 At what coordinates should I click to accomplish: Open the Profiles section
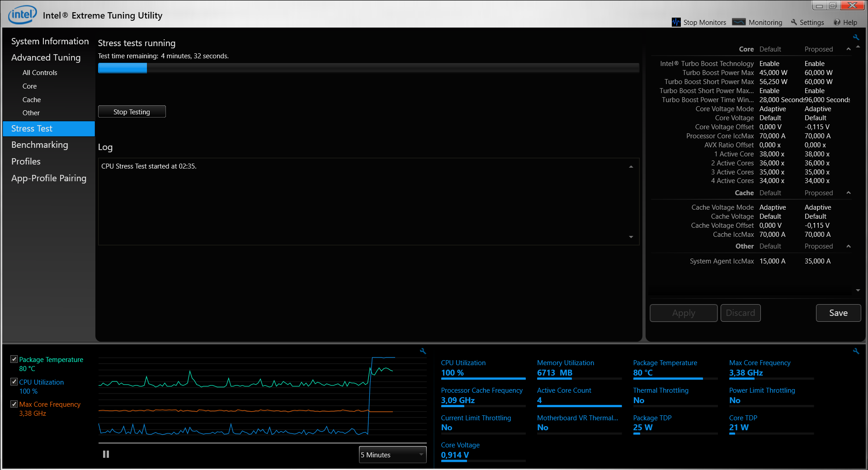pos(26,161)
